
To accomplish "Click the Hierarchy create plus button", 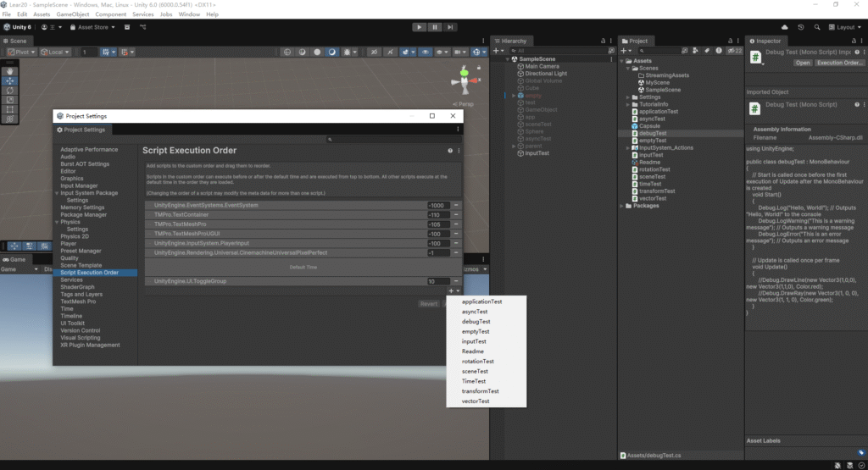I will [x=498, y=50].
